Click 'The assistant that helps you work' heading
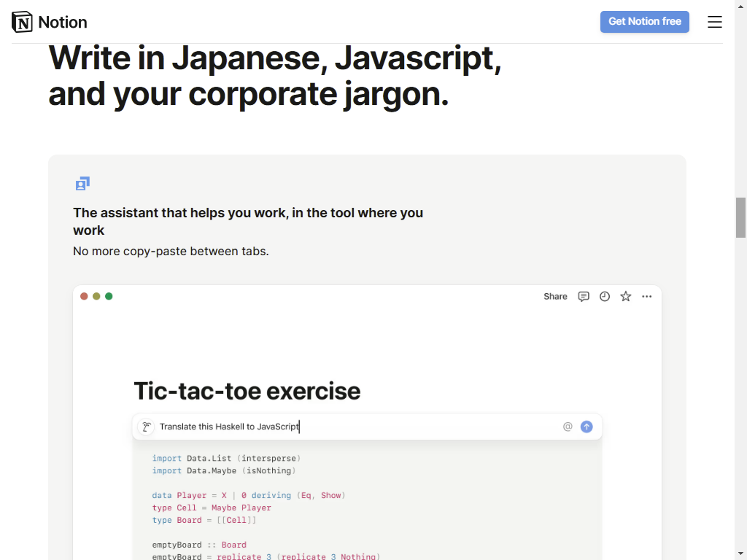This screenshot has height=560, width=747. pyautogui.click(x=248, y=222)
